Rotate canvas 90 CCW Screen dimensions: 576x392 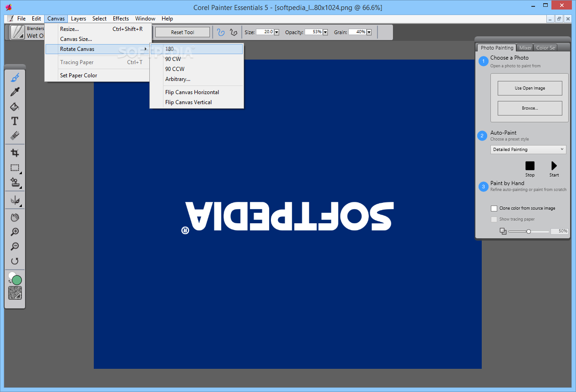pos(197,69)
